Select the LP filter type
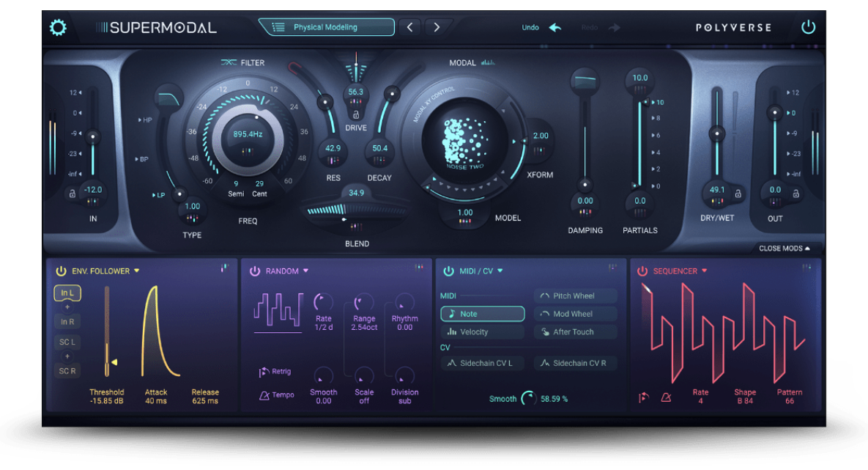Image resolution: width=868 pixels, height=470 pixels. pos(159,195)
